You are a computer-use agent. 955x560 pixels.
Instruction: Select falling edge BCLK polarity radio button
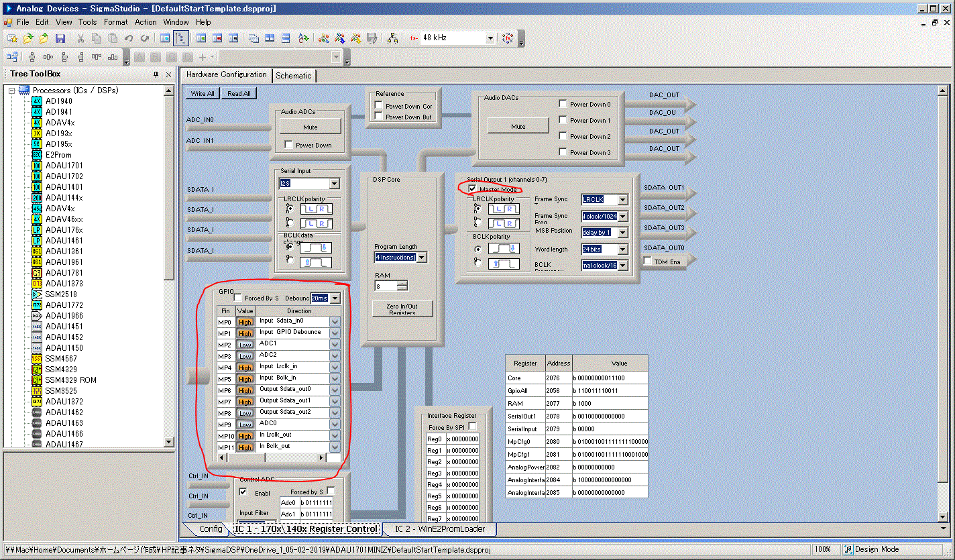coord(478,249)
